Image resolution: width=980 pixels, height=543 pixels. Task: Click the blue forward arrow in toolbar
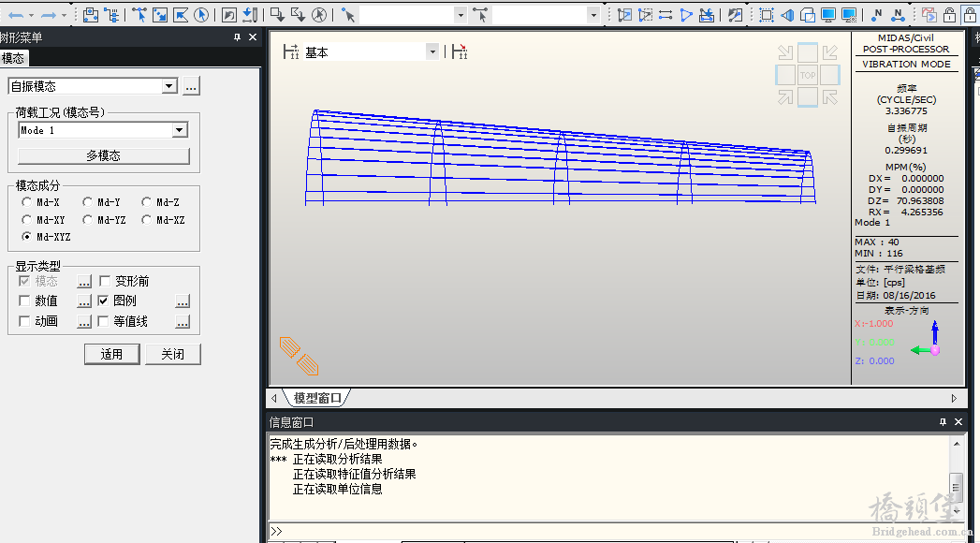point(48,15)
